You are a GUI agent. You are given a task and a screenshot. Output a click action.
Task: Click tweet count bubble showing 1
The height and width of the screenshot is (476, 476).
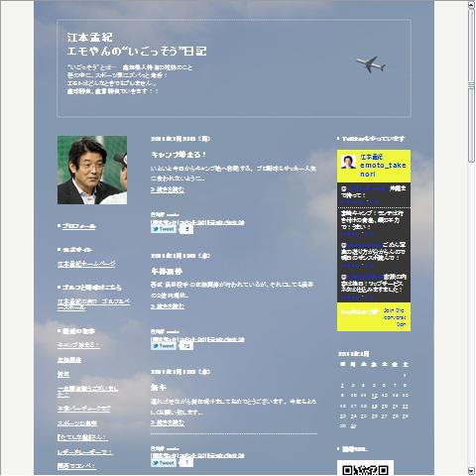point(186,463)
